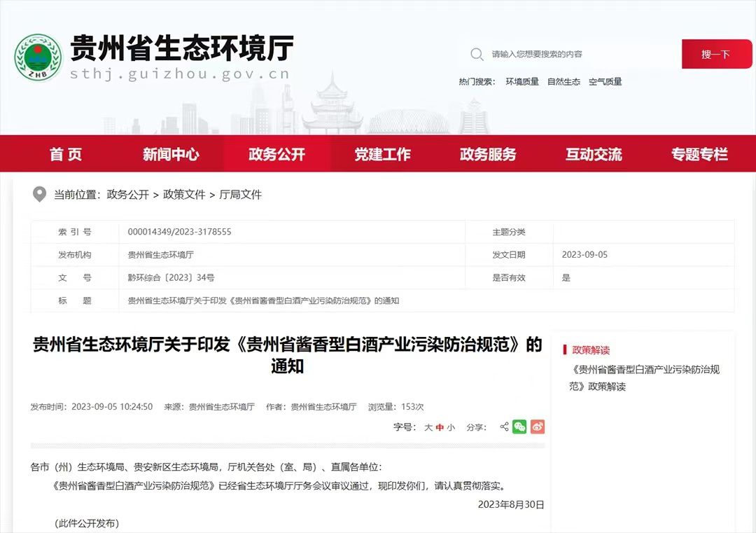Screen dimensions: 756x533
Task: Click the 主题分类 label cell
Action: (509, 232)
